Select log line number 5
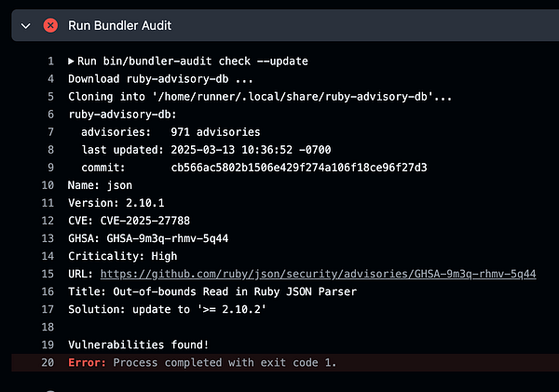Image resolution: width=559 pixels, height=392 pixels. click(x=51, y=97)
